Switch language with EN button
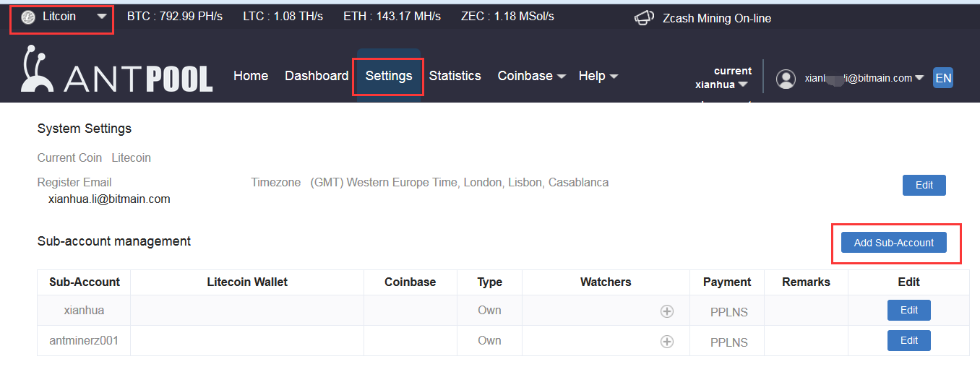Image resolution: width=980 pixels, height=372 pixels. (943, 78)
